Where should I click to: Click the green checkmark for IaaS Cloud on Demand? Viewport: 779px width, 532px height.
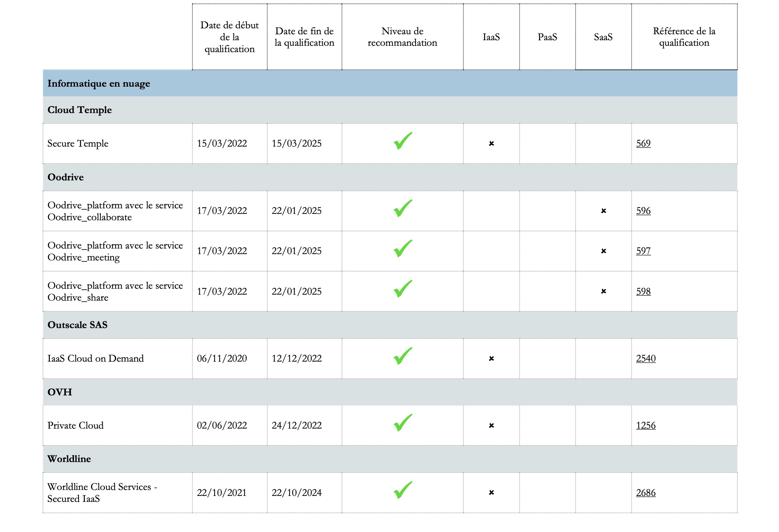[x=403, y=356]
